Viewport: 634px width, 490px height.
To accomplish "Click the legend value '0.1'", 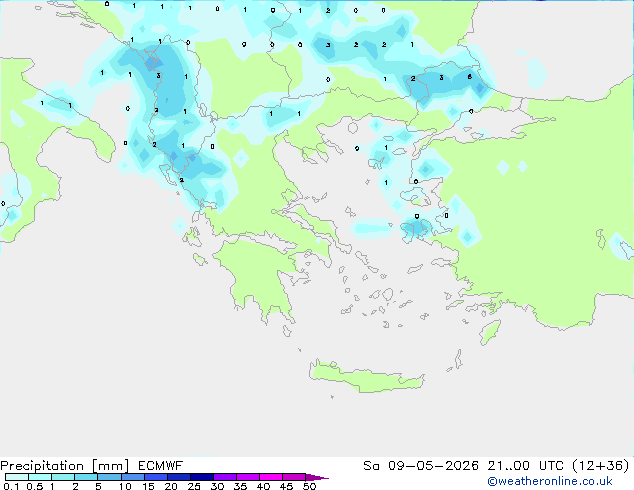I will [11, 486].
